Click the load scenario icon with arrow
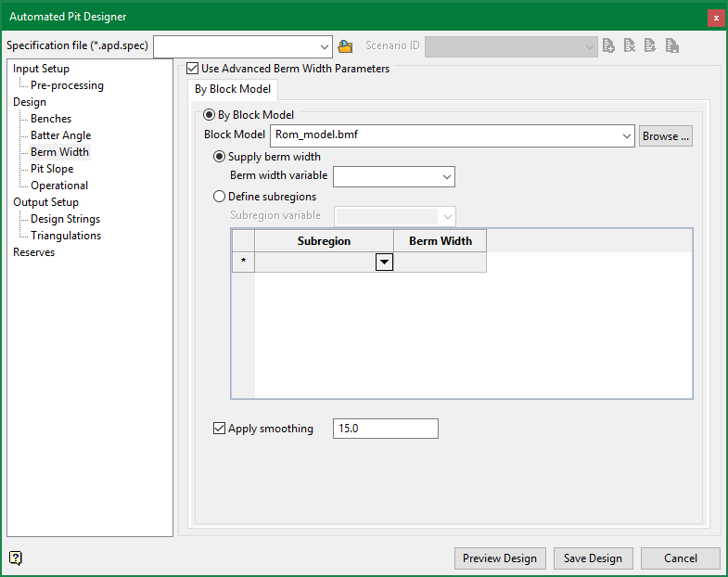728x577 pixels. click(x=651, y=46)
